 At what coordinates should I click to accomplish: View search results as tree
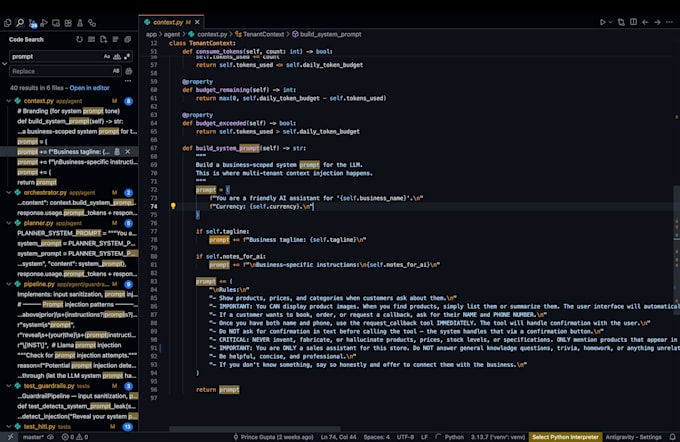(115, 39)
